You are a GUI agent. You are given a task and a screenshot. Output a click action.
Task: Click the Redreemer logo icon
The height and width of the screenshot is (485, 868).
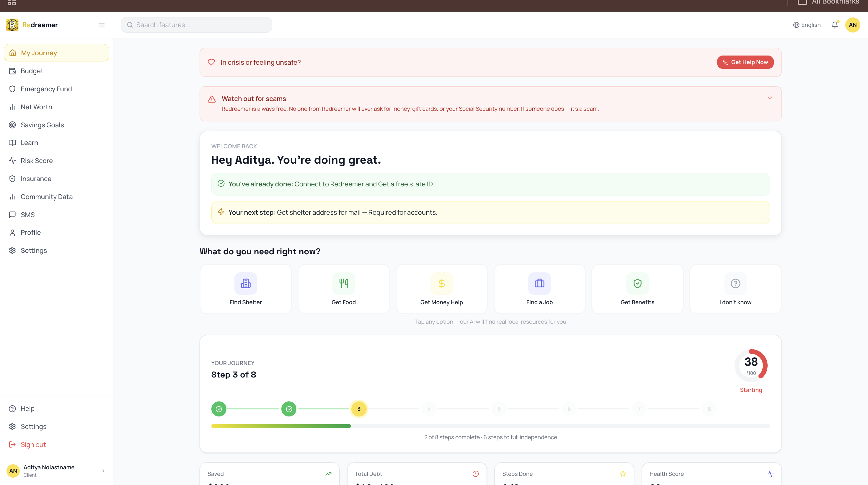click(12, 25)
